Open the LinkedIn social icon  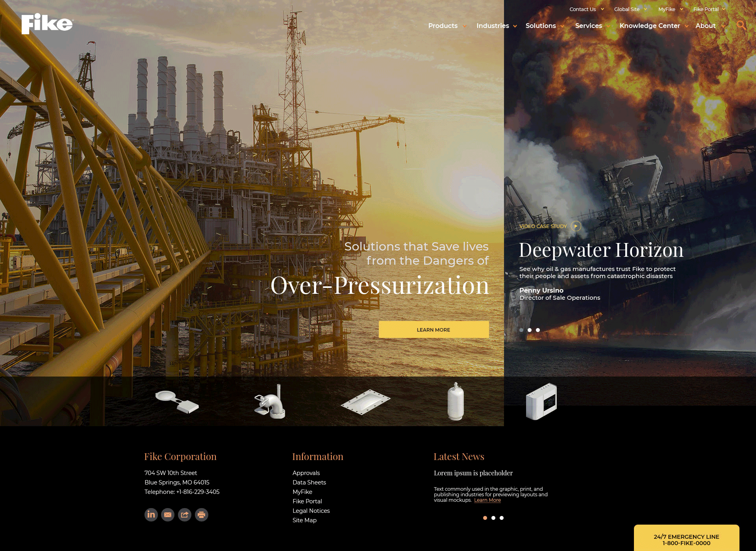pos(151,514)
